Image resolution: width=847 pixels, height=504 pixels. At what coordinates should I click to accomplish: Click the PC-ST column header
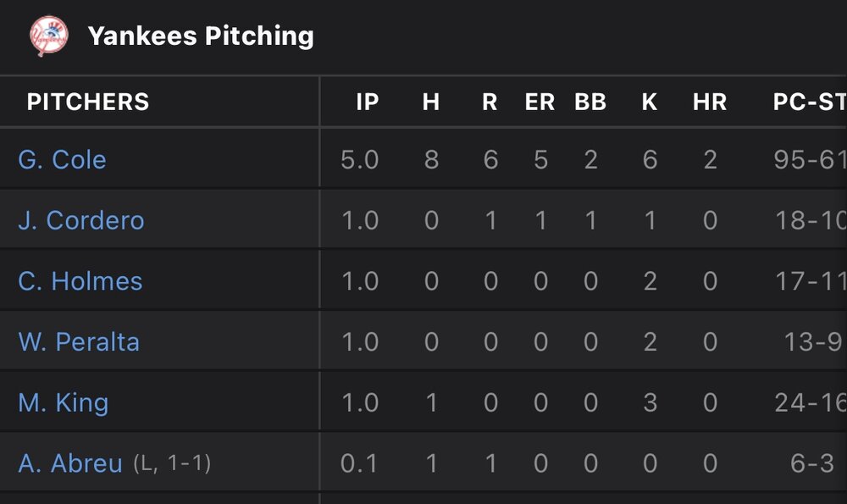tap(809, 102)
